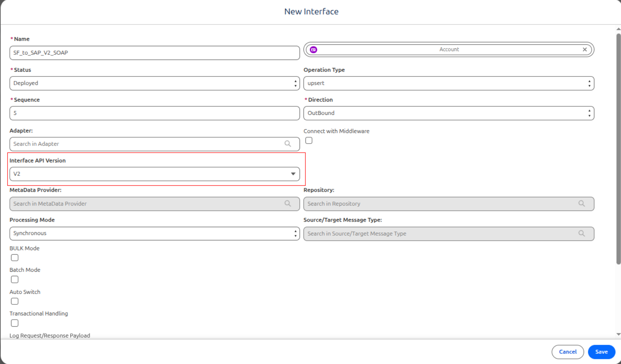621x364 pixels.
Task: Click the Repository search magnifier icon
Action: pos(581,204)
